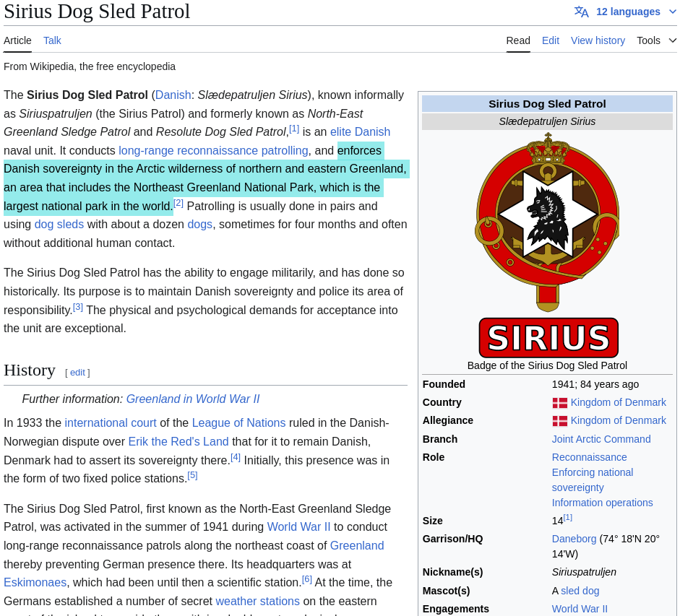Open the Greenland link in History paragraph
Screen dimensions: 680x616
click(357, 545)
